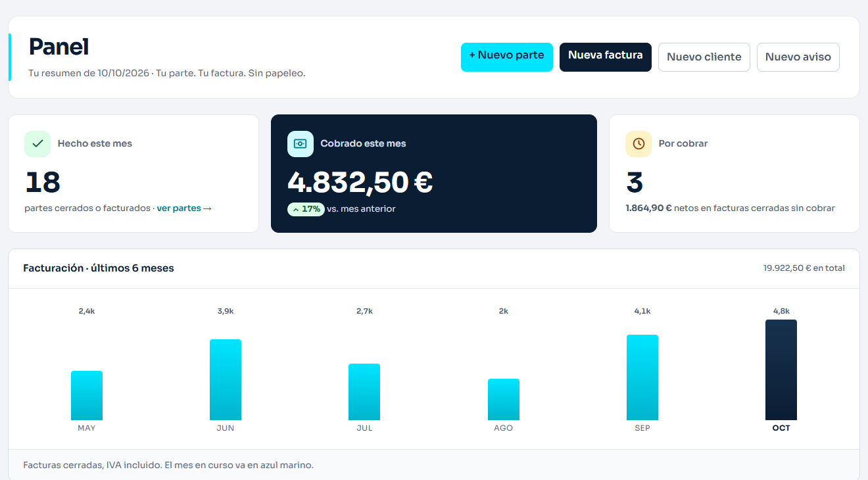Select the SEP billing bar

click(x=642, y=377)
